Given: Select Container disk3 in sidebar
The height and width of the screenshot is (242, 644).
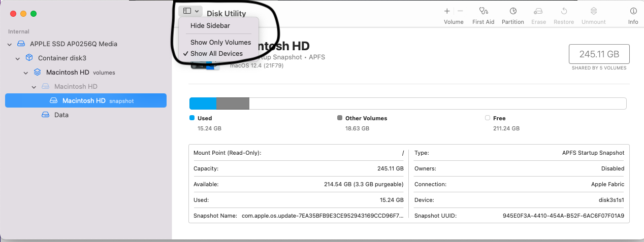Looking at the screenshot, I should pos(86,58).
